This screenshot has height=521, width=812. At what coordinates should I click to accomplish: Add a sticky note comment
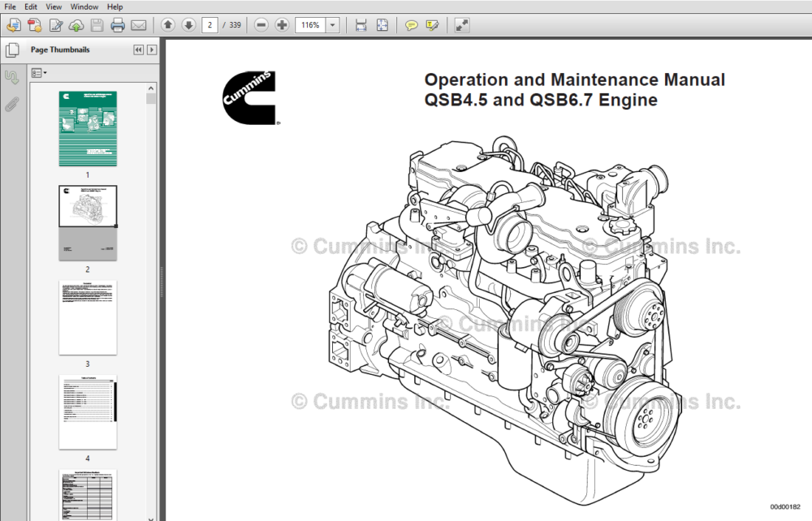411,25
